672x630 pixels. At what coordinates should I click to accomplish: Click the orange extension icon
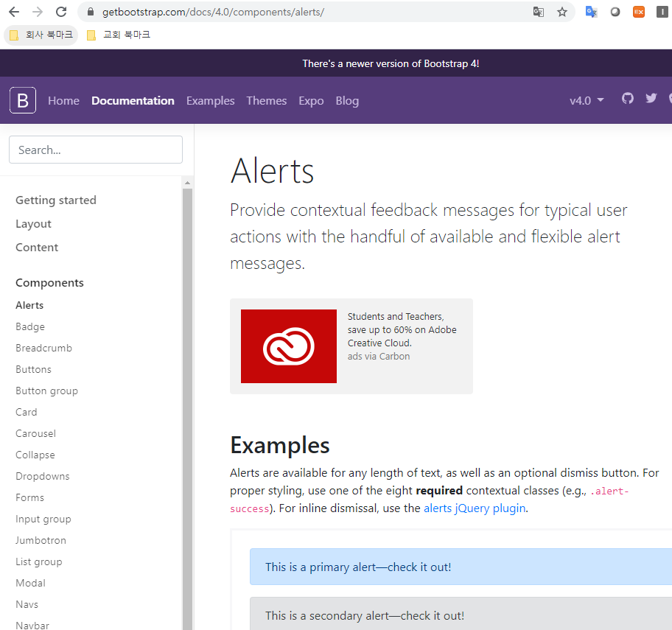[639, 12]
